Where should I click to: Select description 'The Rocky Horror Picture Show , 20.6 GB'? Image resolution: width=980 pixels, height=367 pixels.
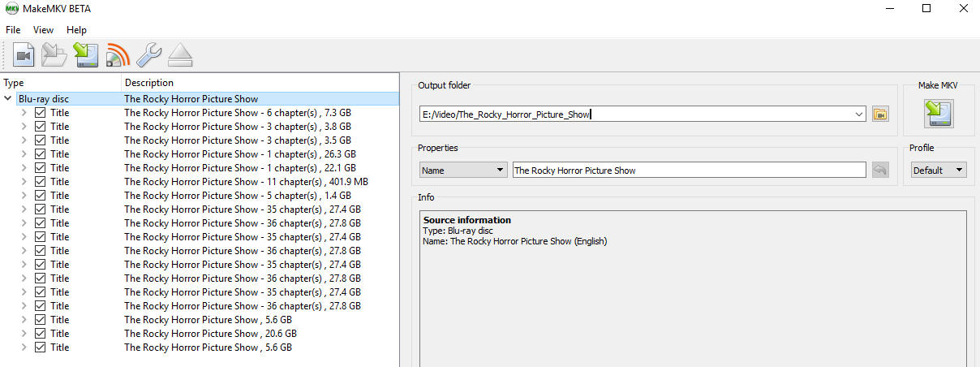point(210,334)
